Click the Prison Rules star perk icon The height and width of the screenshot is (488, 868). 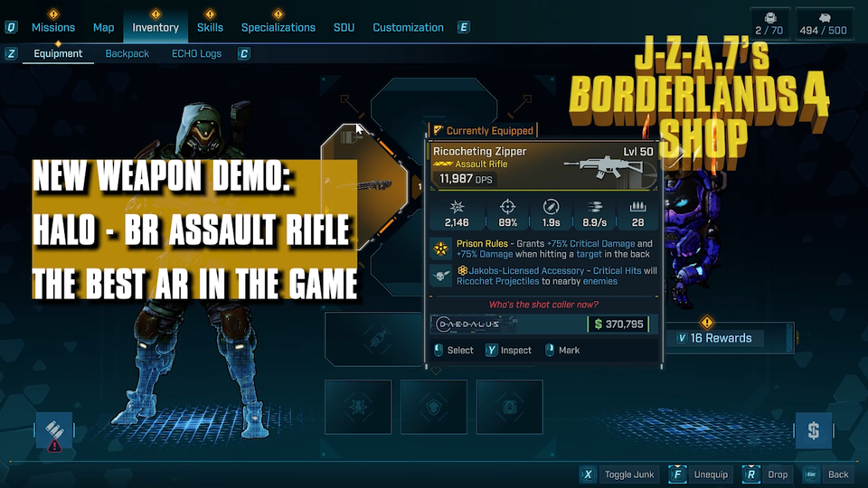coord(441,249)
